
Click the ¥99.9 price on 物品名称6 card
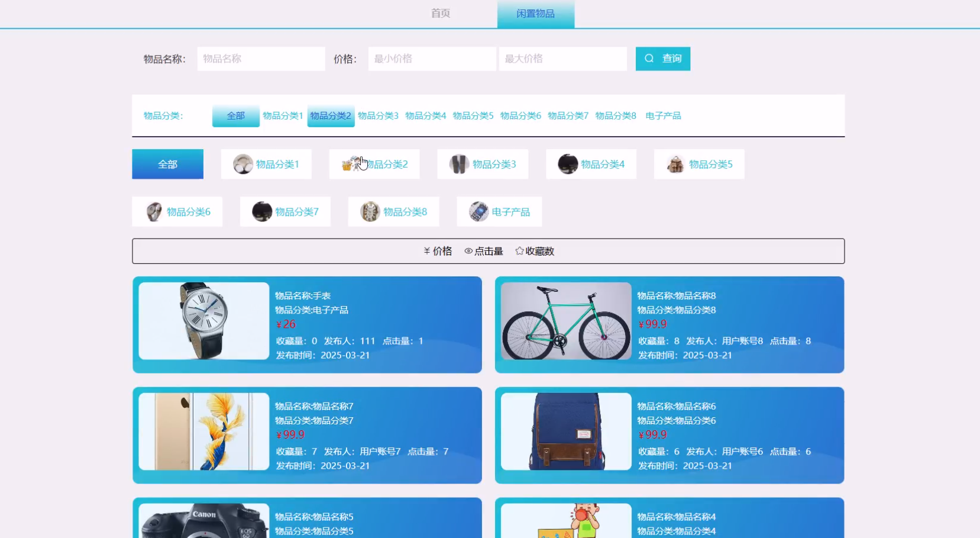tap(652, 435)
